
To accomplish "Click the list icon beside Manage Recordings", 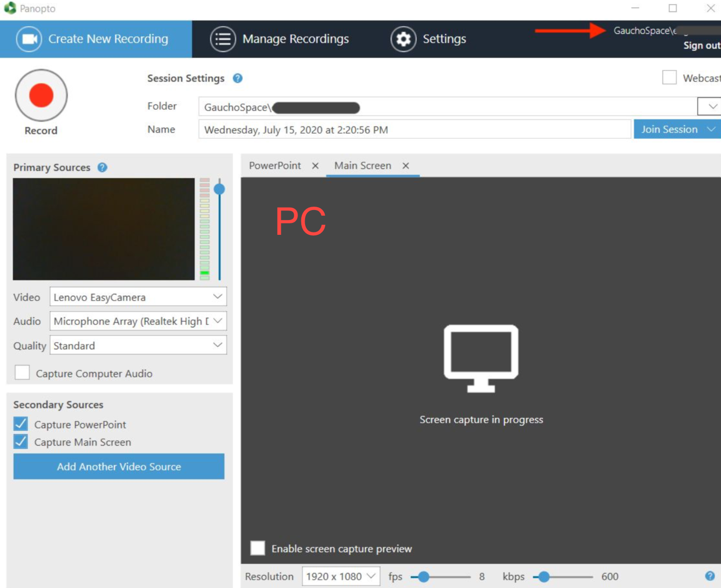I will (x=223, y=39).
